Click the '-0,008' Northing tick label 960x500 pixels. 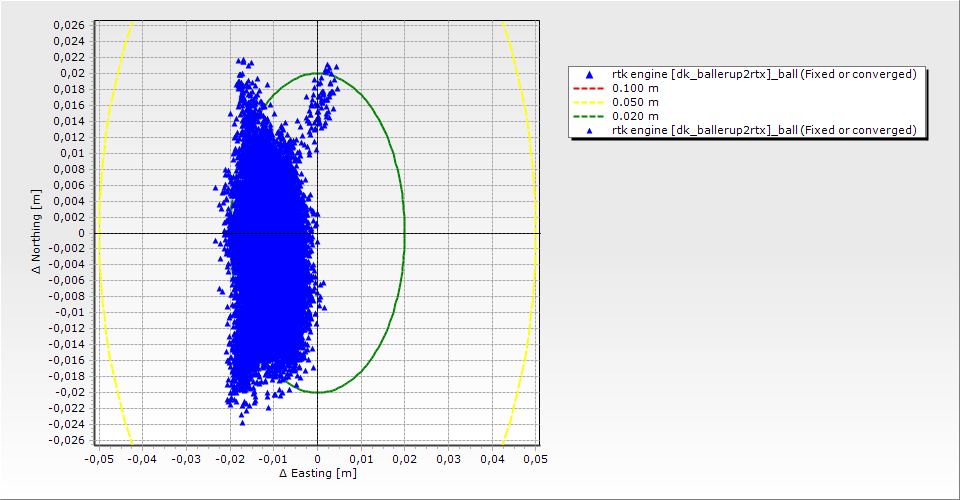pyautogui.click(x=67, y=297)
